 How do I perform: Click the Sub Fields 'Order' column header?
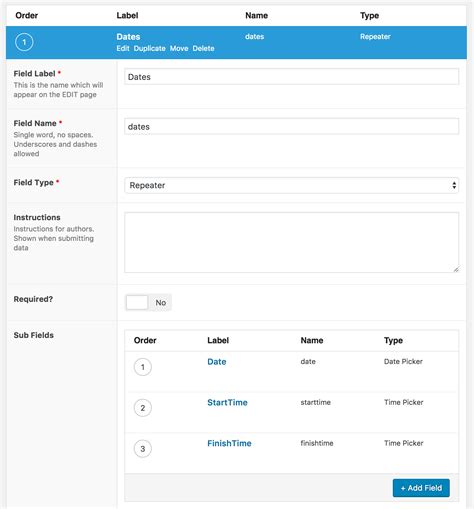tap(145, 340)
